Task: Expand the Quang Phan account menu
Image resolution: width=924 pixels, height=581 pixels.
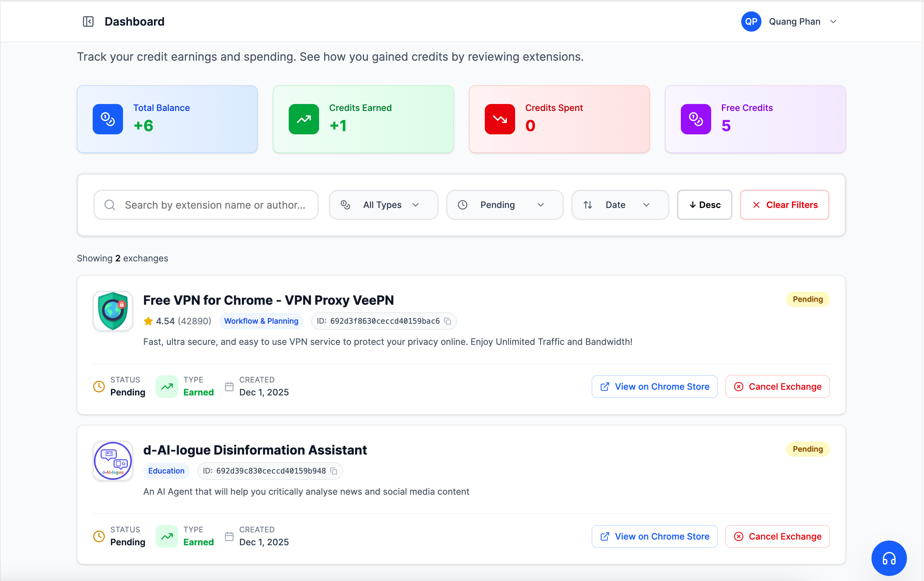Action: point(833,21)
